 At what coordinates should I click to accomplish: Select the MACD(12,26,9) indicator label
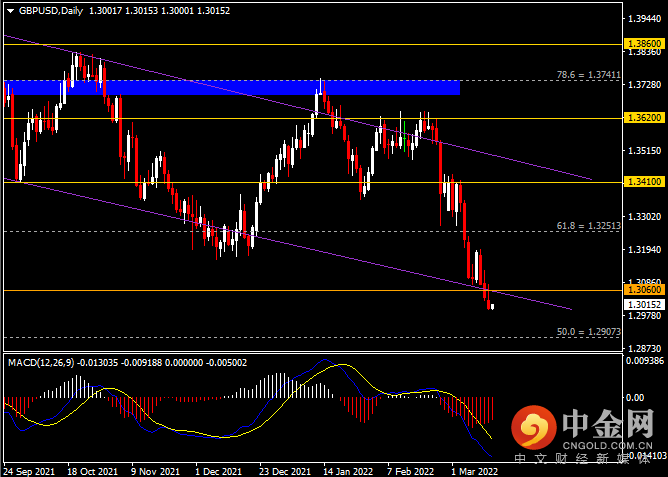click(x=41, y=363)
